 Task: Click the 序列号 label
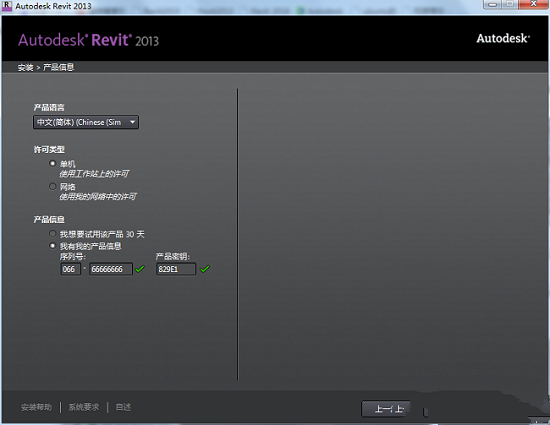pos(73,257)
